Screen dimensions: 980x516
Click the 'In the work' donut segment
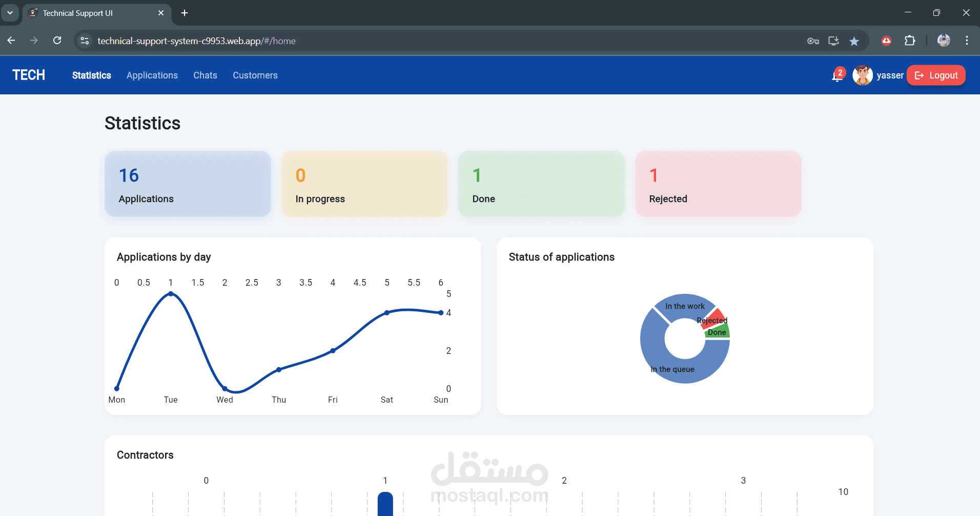pos(685,306)
